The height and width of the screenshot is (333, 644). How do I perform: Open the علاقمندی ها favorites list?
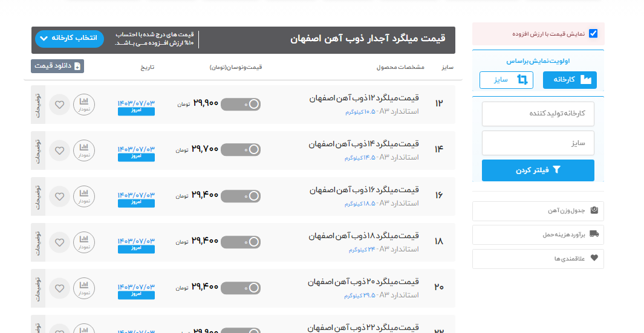[538, 259]
